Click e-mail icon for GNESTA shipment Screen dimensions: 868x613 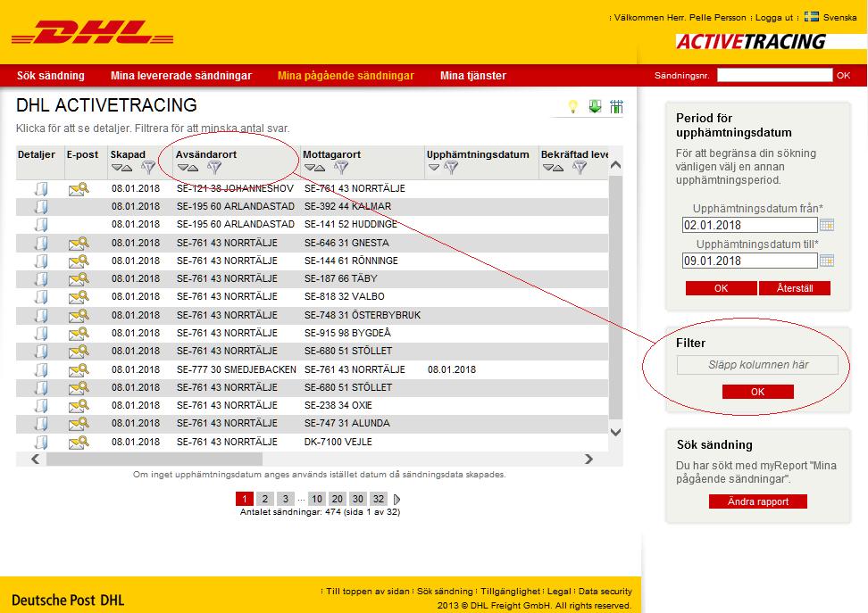[79, 244]
